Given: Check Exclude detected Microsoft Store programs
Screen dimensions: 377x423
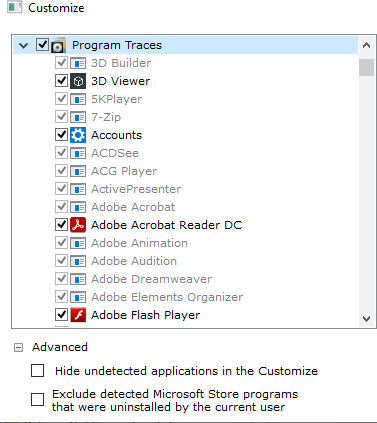Looking at the screenshot, I should point(37,399).
